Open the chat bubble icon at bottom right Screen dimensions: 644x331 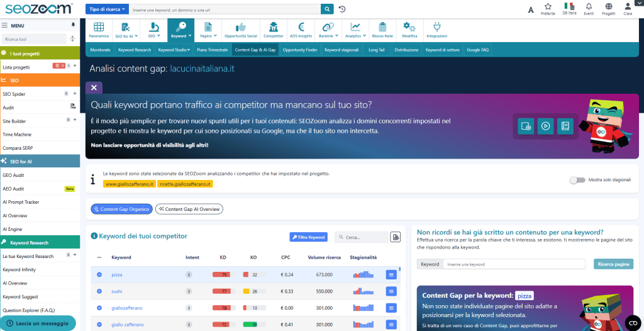coord(633,322)
